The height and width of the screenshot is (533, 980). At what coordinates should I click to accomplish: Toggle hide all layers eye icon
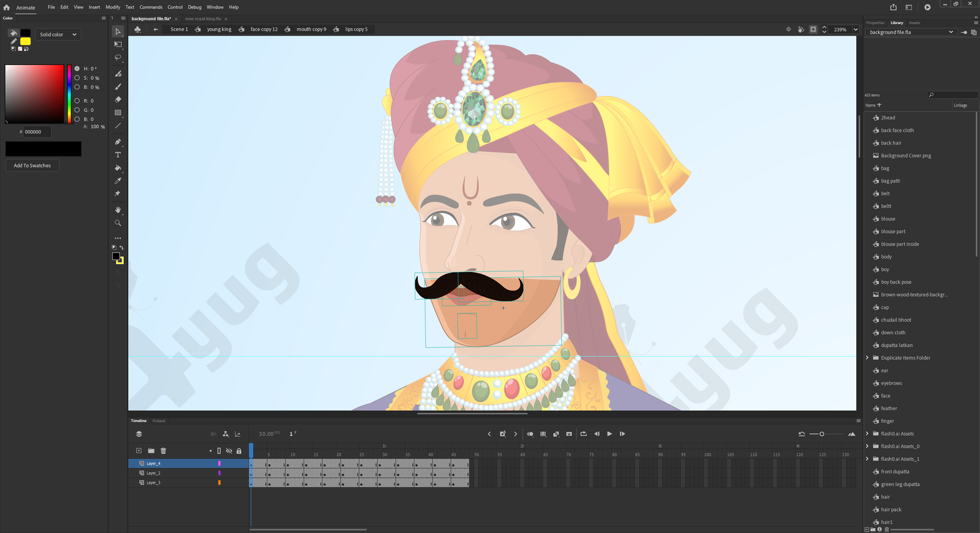coord(229,451)
